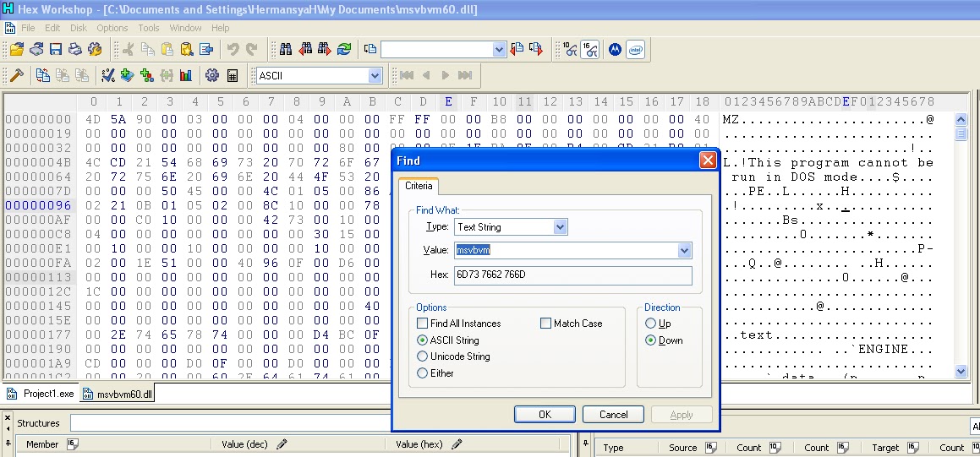Screen dimensions: 980x457
Task: Click the Checksum generator icon
Action: coord(108,75)
